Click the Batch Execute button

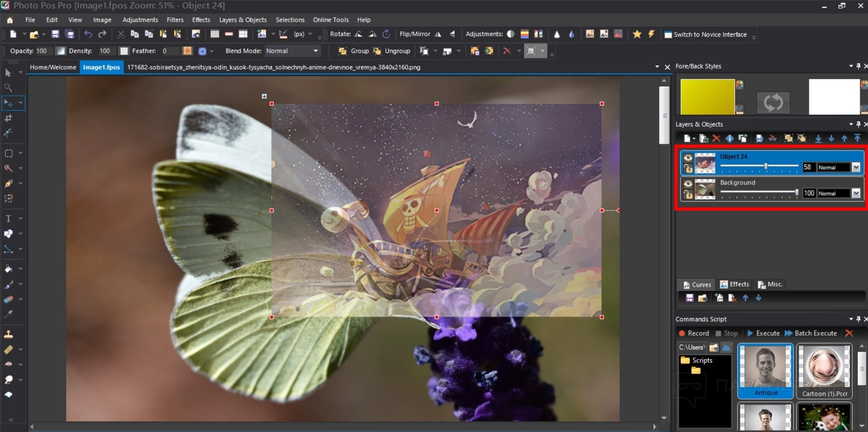(811, 333)
